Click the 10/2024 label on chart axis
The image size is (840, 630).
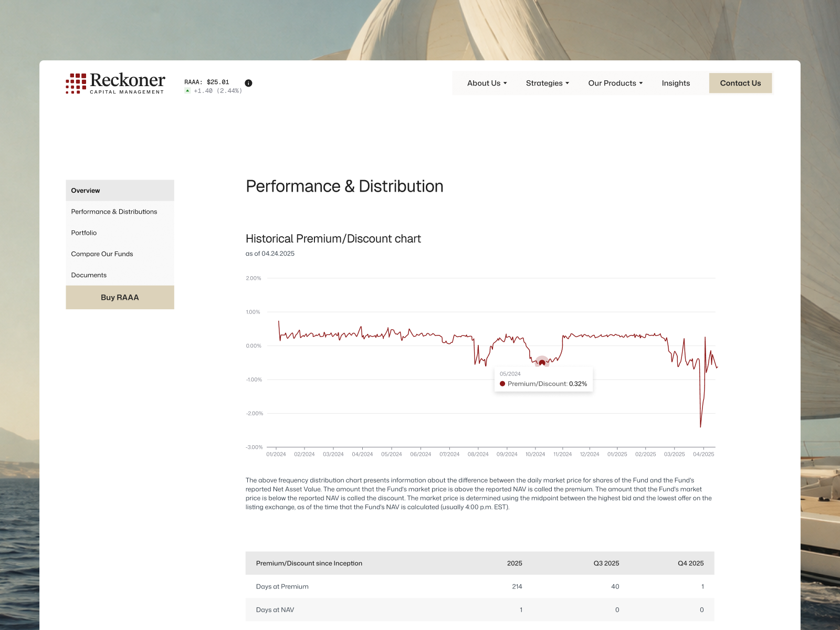(535, 454)
